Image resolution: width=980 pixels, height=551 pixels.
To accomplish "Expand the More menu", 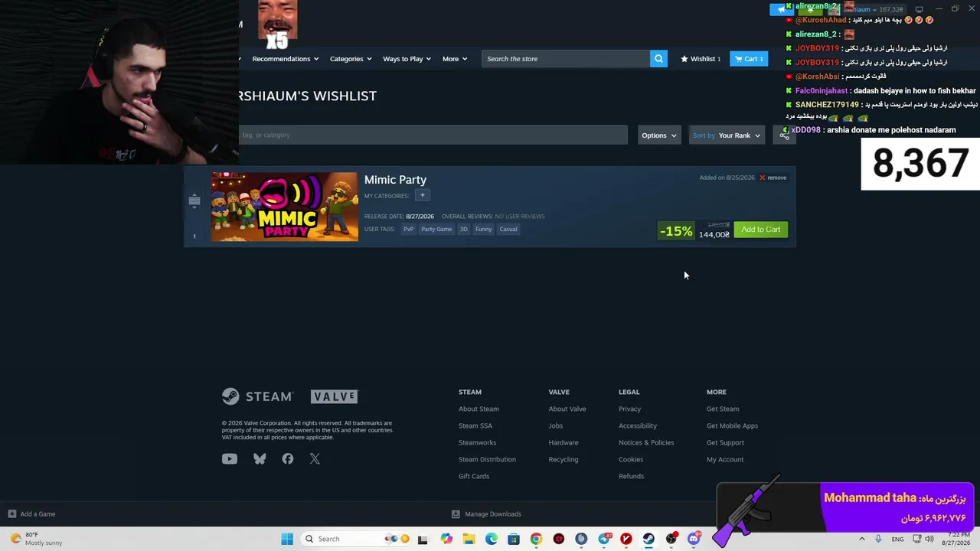I will (455, 59).
